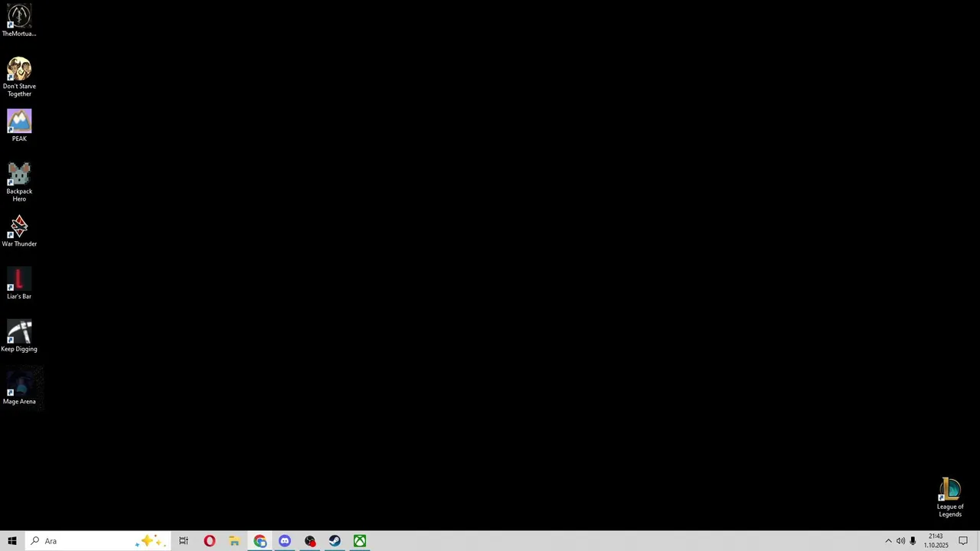Select TheMortuary desktop shortcut

pos(19,21)
